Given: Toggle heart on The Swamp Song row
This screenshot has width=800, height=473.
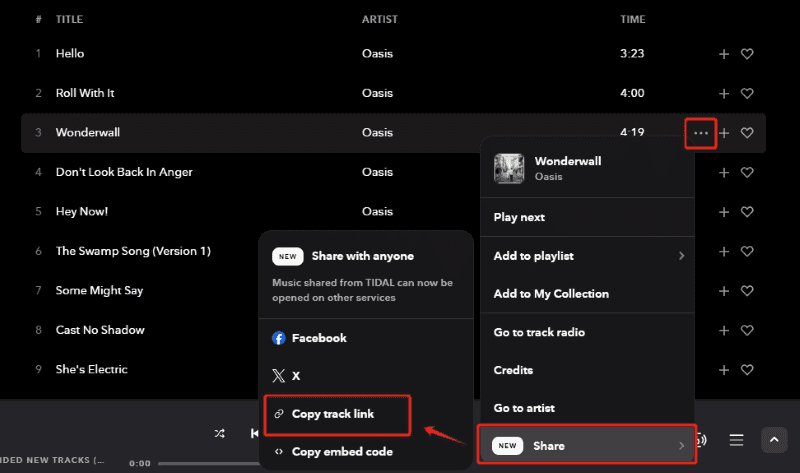Looking at the screenshot, I should [x=747, y=252].
